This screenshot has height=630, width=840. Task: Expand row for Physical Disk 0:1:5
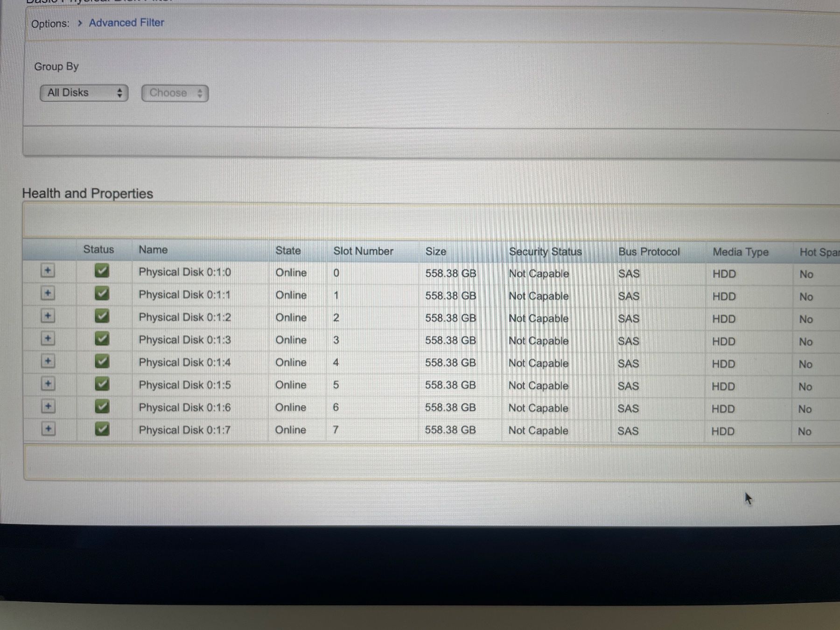click(48, 384)
